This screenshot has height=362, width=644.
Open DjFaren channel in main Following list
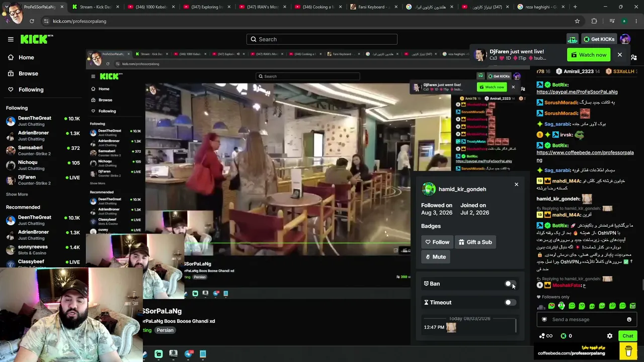[x=43, y=180]
